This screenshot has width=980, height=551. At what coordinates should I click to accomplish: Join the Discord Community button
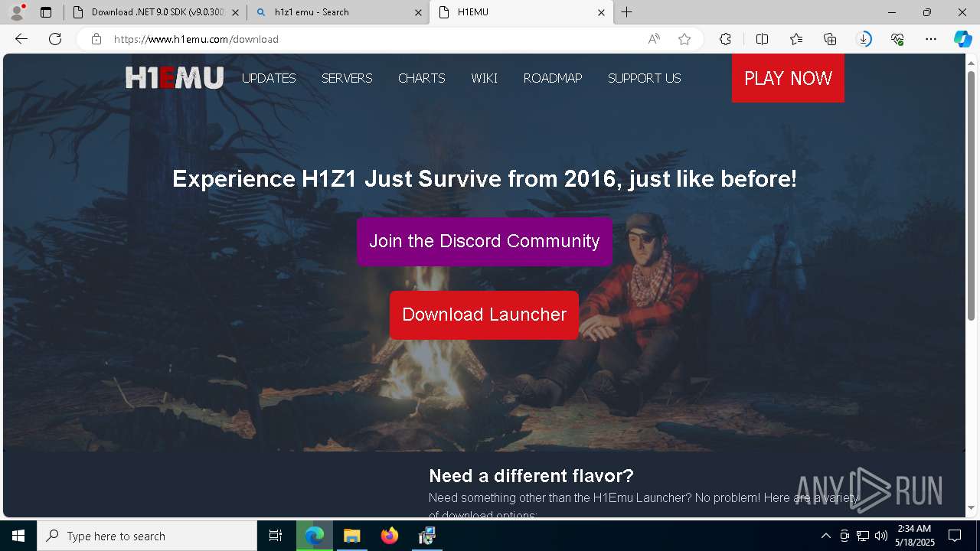pos(485,241)
